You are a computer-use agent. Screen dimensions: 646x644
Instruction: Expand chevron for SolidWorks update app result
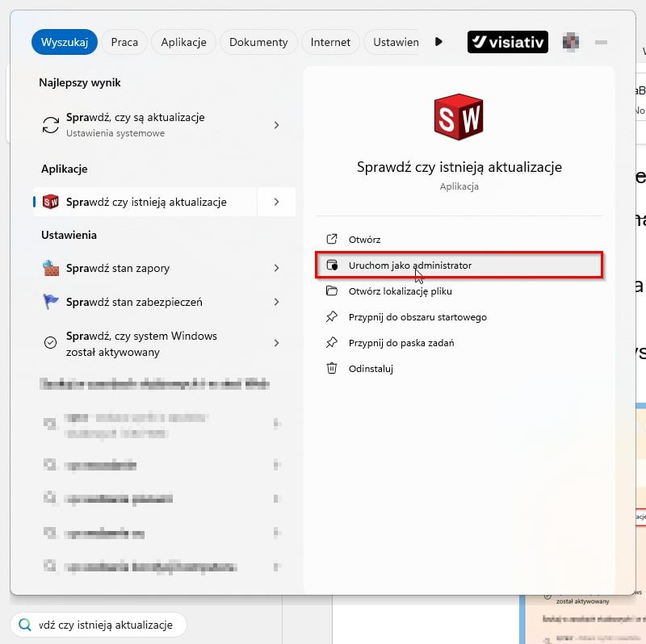[x=276, y=202]
